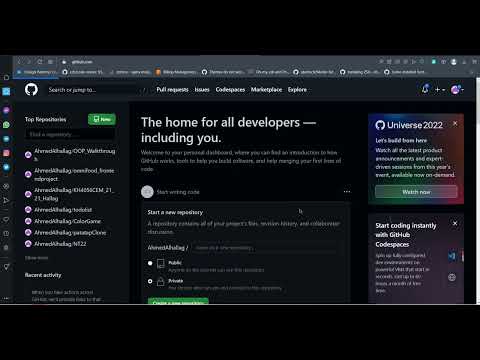Click the GitHub Octocat logo

click(31, 90)
